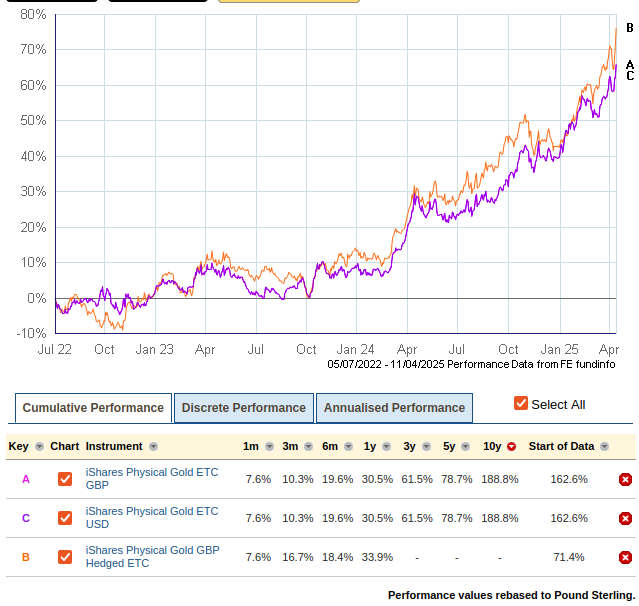
Task: Sort by Instrument column arrow
Action: click(x=153, y=447)
